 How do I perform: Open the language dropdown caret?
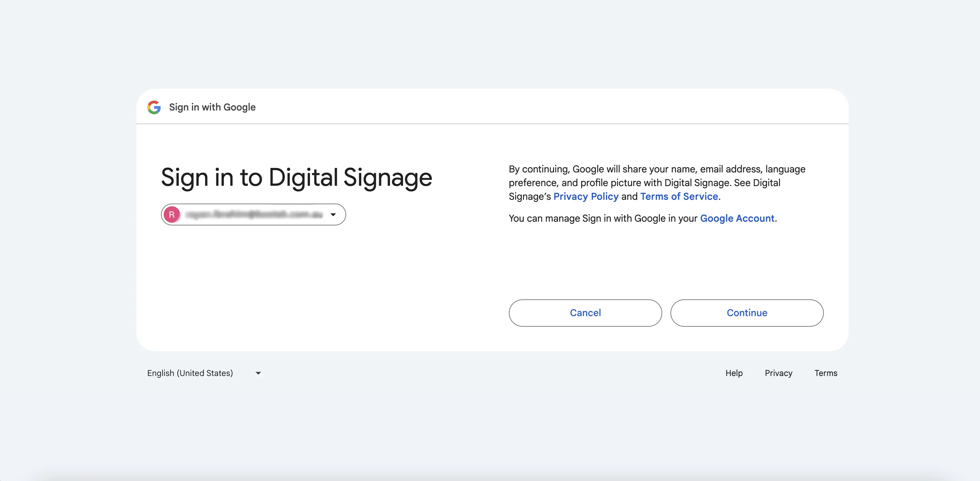[x=257, y=373]
